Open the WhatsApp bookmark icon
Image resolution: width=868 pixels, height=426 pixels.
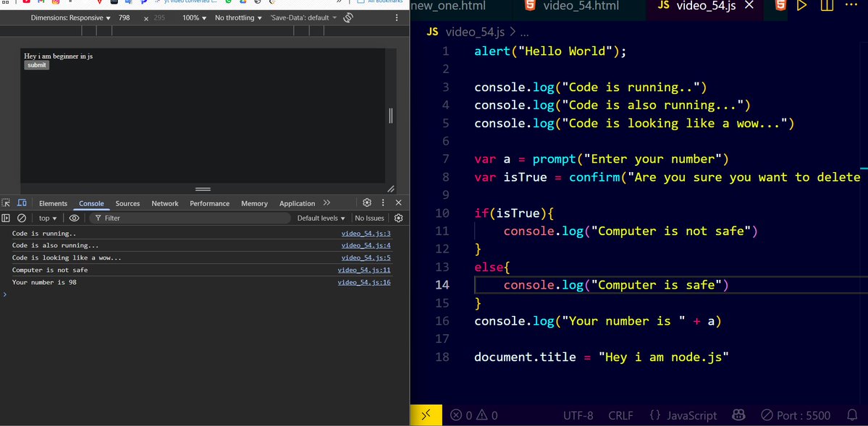click(x=228, y=1)
